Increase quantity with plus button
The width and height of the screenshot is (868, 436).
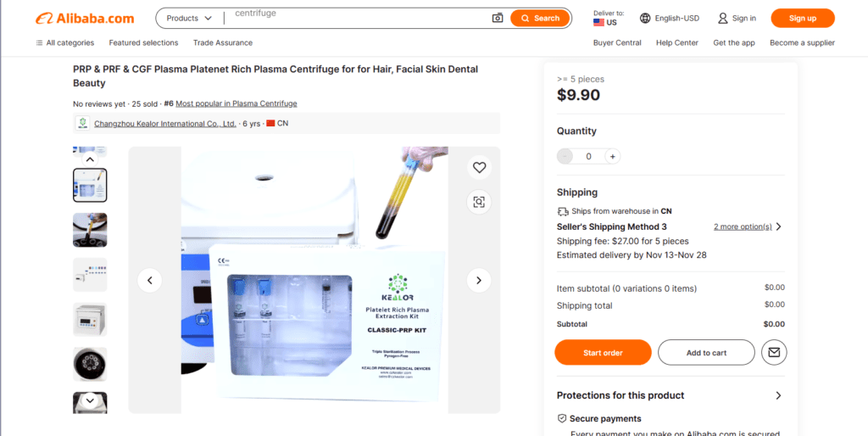pos(612,156)
